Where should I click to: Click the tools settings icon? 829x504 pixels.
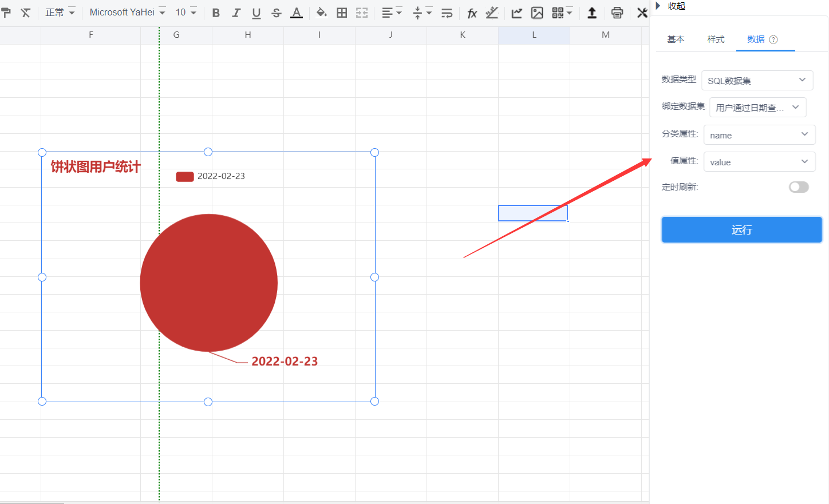(x=642, y=13)
